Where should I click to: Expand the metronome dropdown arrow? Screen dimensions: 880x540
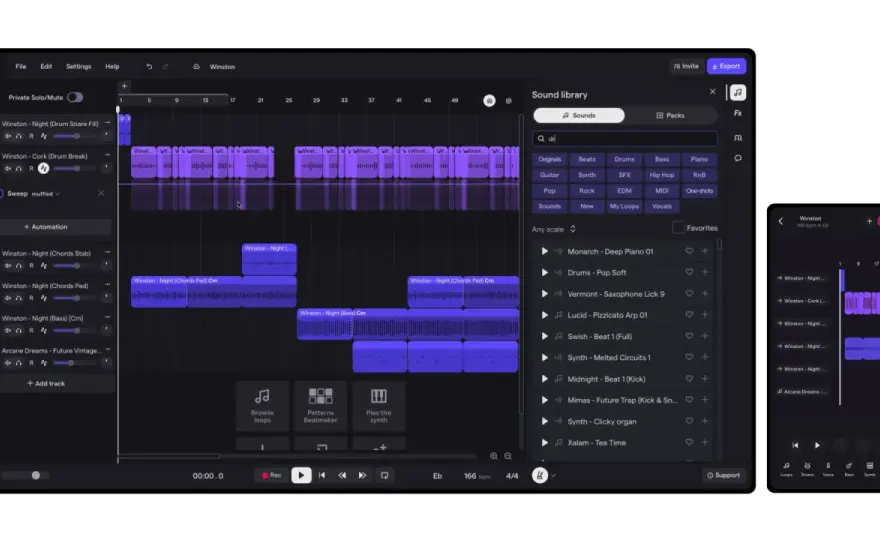553,475
